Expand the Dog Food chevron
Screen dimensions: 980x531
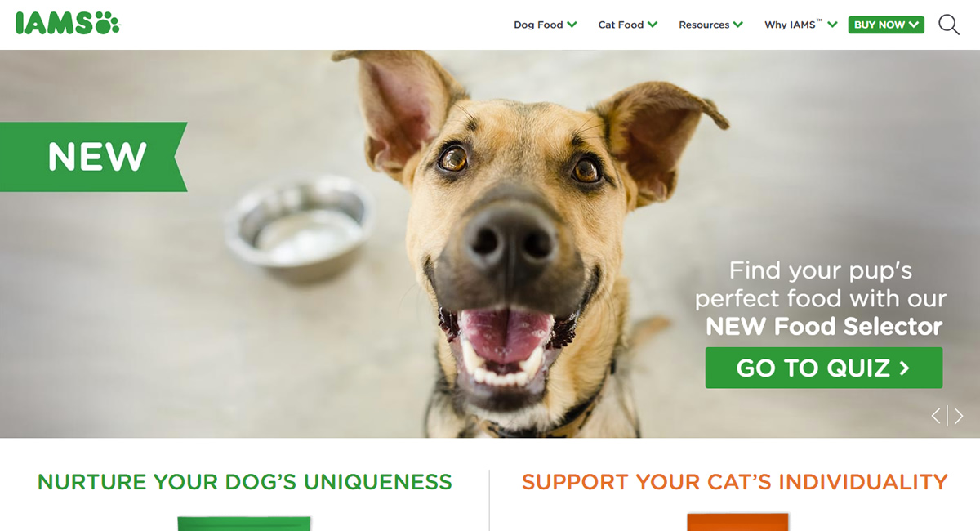click(x=572, y=25)
